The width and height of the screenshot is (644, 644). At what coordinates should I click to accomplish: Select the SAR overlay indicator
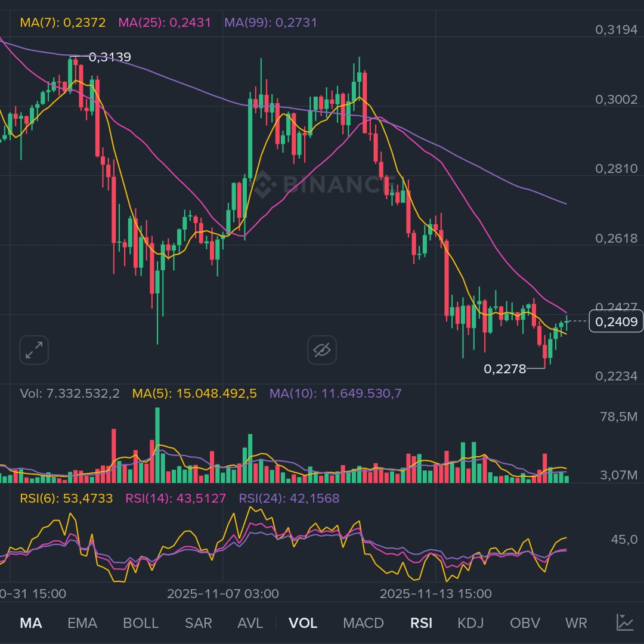pyautogui.click(x=197, y=623)
